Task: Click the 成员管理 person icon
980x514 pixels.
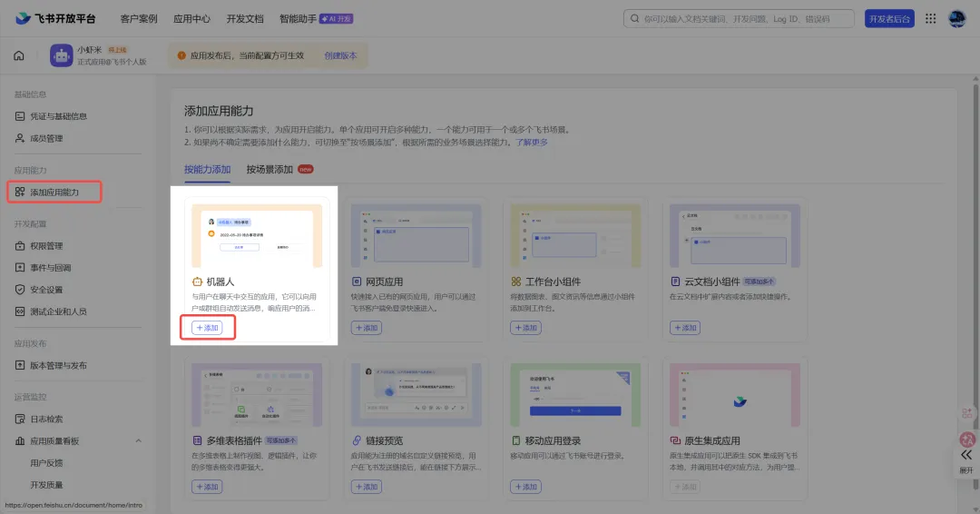Action: [x=20, y=138]
